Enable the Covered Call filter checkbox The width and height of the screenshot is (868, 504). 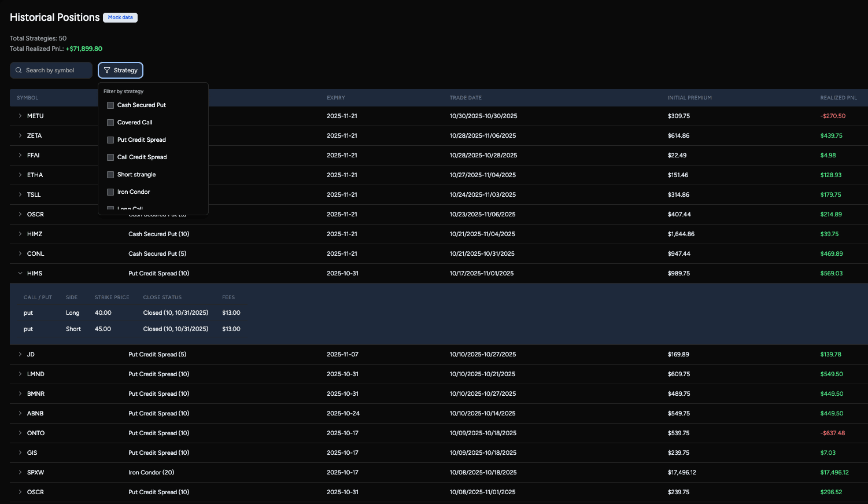tap(110, 123)
